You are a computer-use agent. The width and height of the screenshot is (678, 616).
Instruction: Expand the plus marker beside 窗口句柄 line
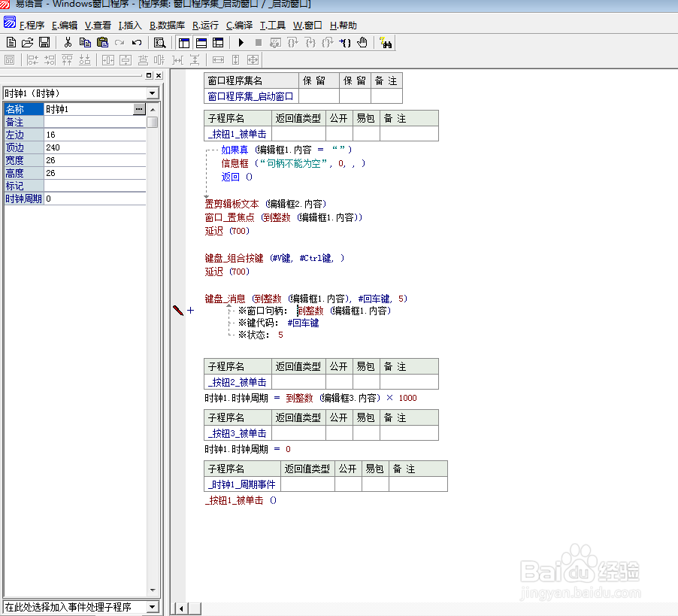(191, 310)
